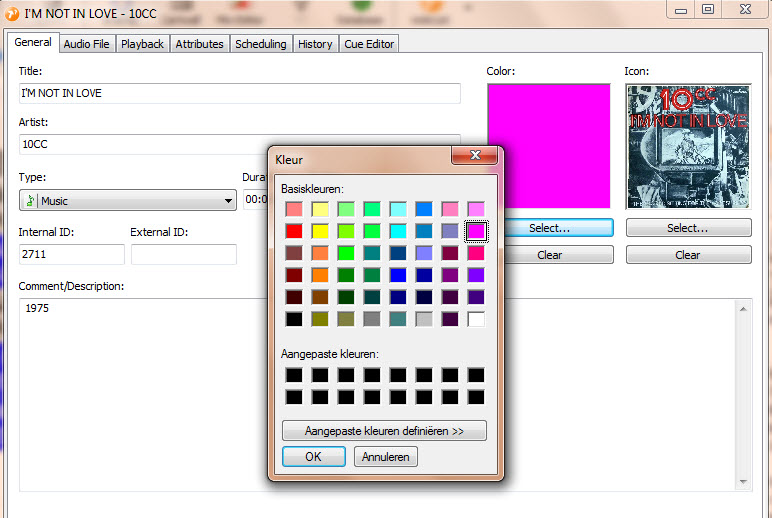Image resolution: width=772 pixels, height=518 pixels.
Task: Go to the Scheduling tab
Action: tap(261, 44)
